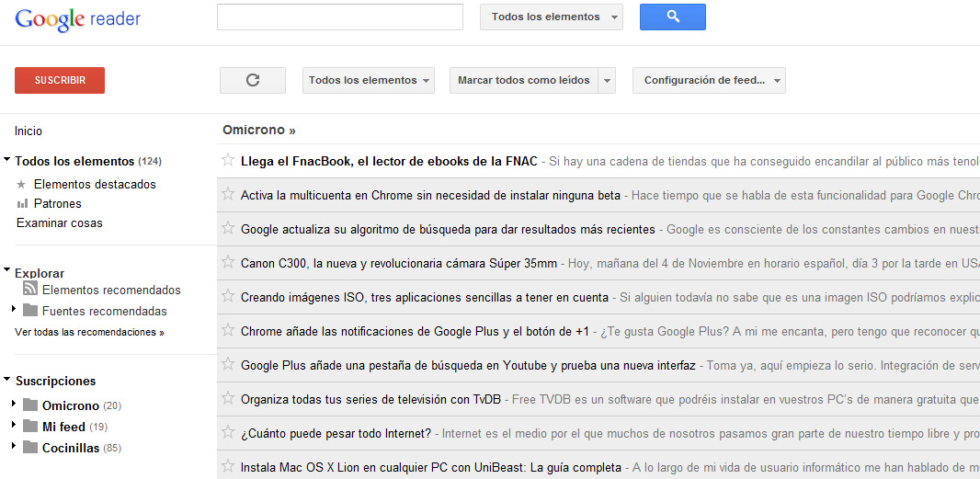Select the Mi feed (19) subscription
Screen dimensions: 980x479
(x=75, y=428)
